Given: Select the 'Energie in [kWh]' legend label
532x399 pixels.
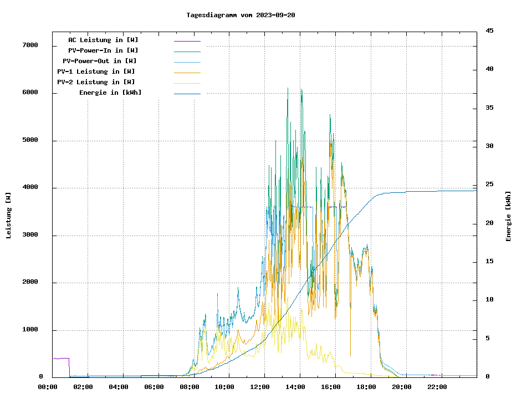Looking at the screenshot, I should (110, 93).
